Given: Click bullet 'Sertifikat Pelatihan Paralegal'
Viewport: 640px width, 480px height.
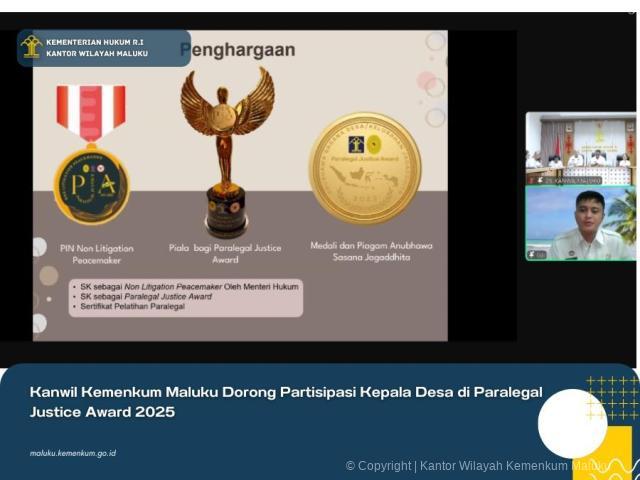Looking at the screenshot, I should pos(132,306).
